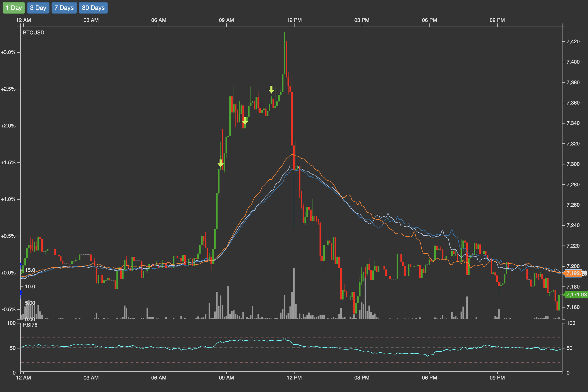Switch chart to 30 Days range
Screen dimensions: 588x392
pos(93,8)
